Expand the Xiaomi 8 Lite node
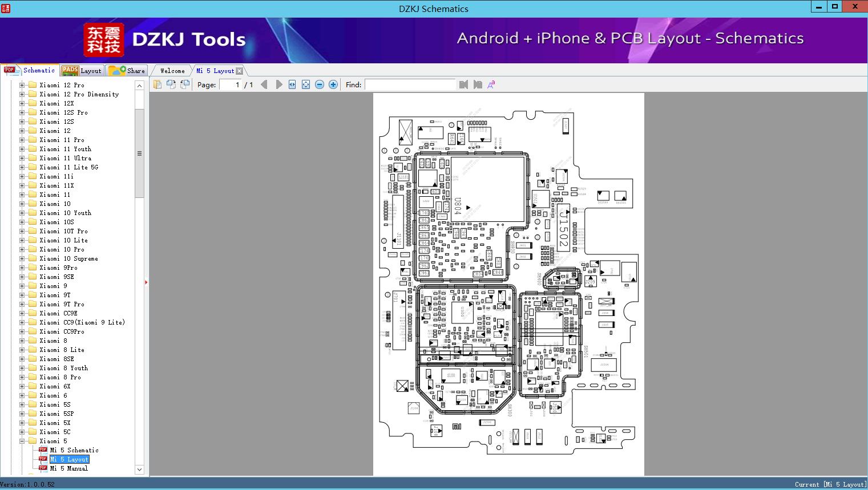Image resolution: width=868 pixels, height=490 pixels. coord(22,350)
